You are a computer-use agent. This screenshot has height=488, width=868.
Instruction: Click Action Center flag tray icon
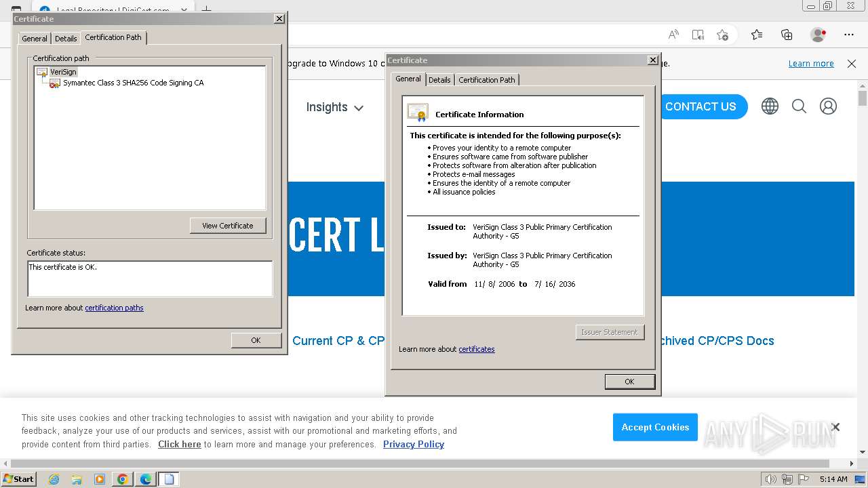tap(802, 479)
